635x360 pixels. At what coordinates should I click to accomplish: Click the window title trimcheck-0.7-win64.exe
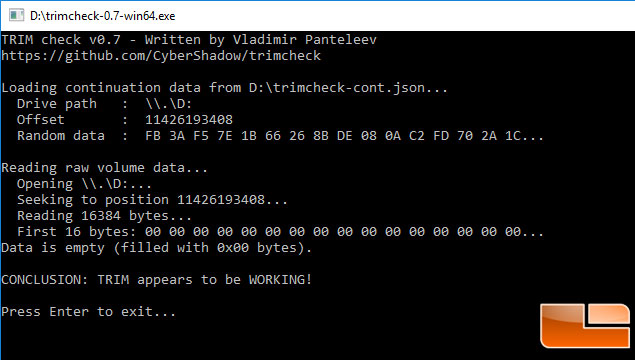click(102, 16)
